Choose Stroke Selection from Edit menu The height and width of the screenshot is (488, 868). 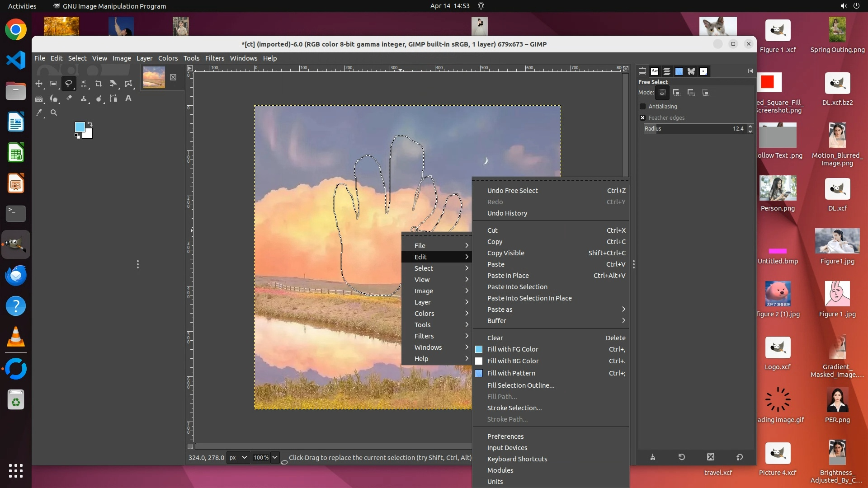pos(514,408)
